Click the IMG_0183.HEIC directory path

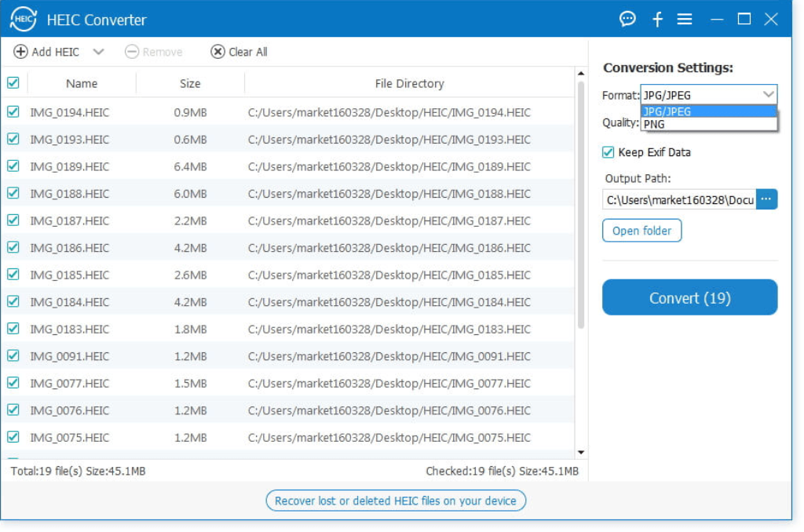(x=389, y=330)
